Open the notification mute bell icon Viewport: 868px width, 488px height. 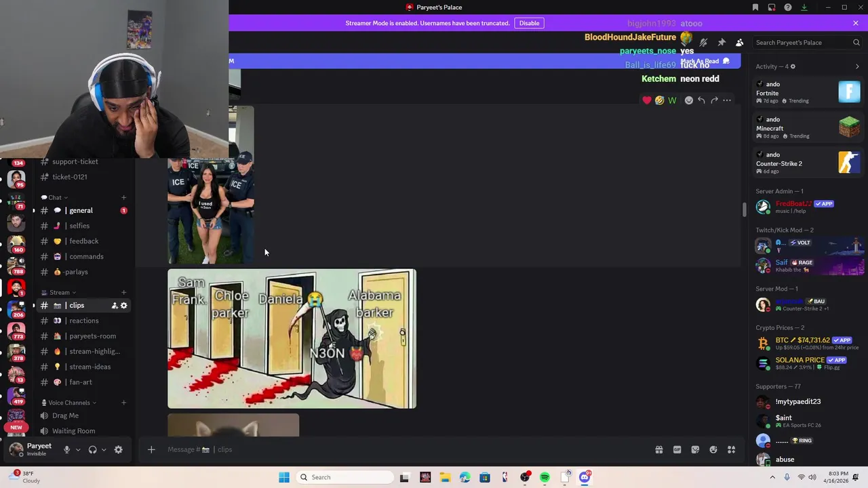[x=703, y=43]
